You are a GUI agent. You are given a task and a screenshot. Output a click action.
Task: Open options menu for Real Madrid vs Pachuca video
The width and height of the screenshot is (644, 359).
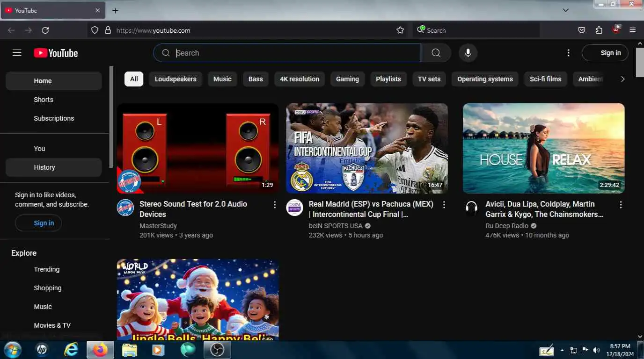(444, 205)
